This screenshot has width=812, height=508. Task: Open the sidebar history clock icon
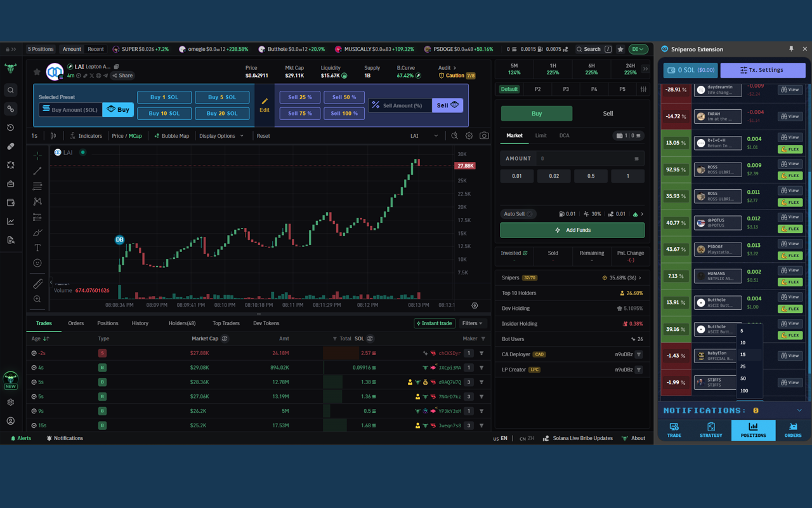[10, 128]
